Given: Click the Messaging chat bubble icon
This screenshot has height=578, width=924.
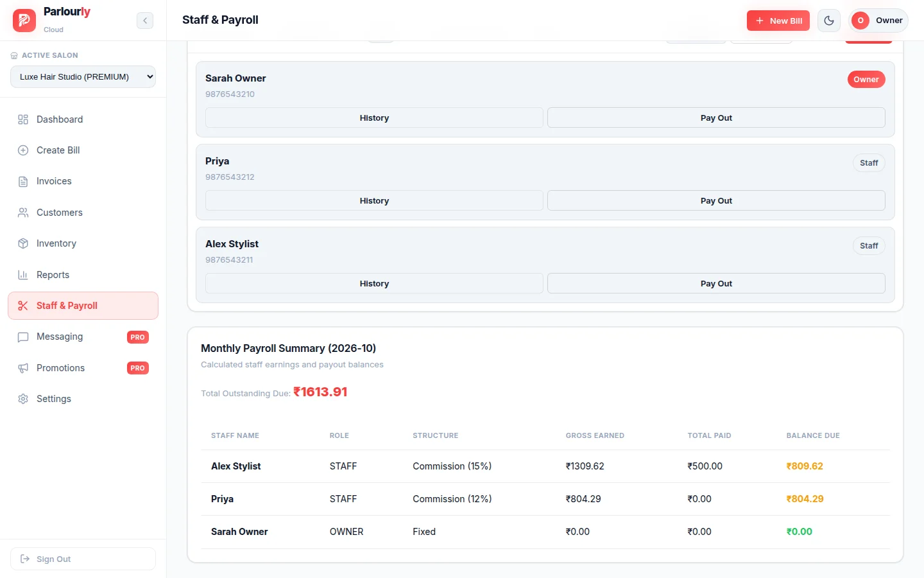Looking at the screenshot, I should click(x=23, y=337).
